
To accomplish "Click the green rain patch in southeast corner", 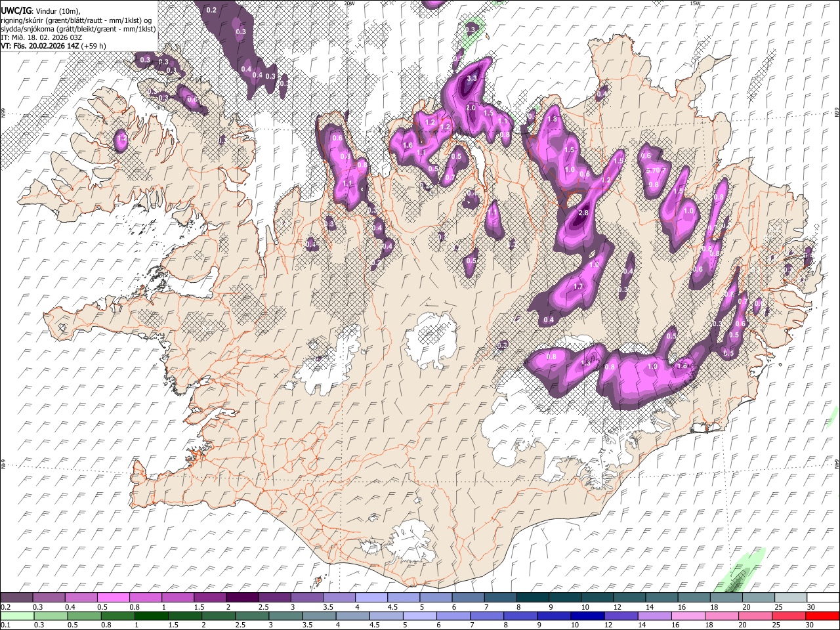I will pyautogui.click(x=742, y=573).
